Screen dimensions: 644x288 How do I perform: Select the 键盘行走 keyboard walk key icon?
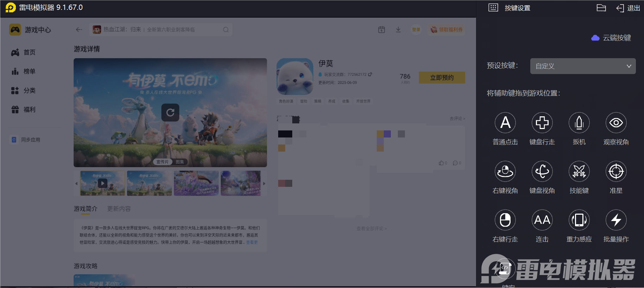pos(542,123)
